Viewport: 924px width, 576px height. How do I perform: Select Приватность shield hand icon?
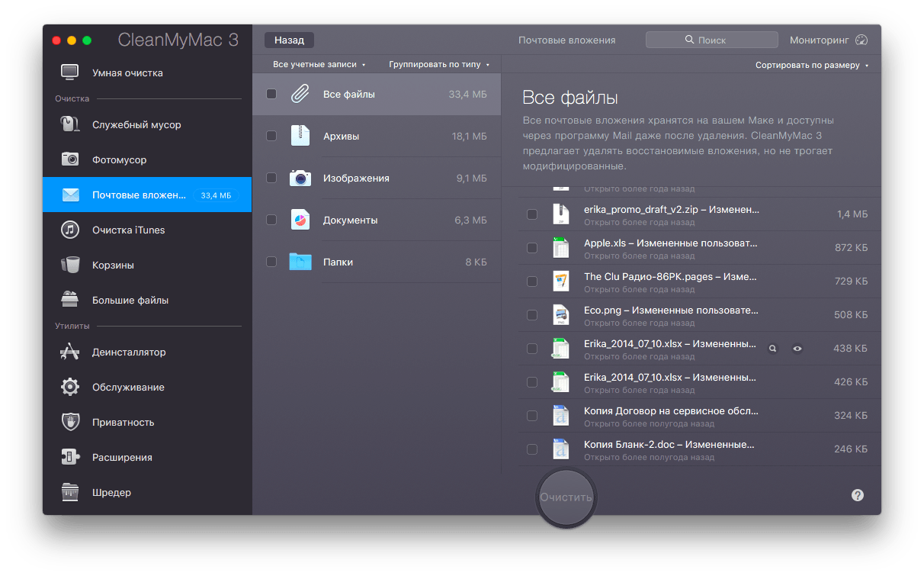pyautogui.click(x=70, y=422)
